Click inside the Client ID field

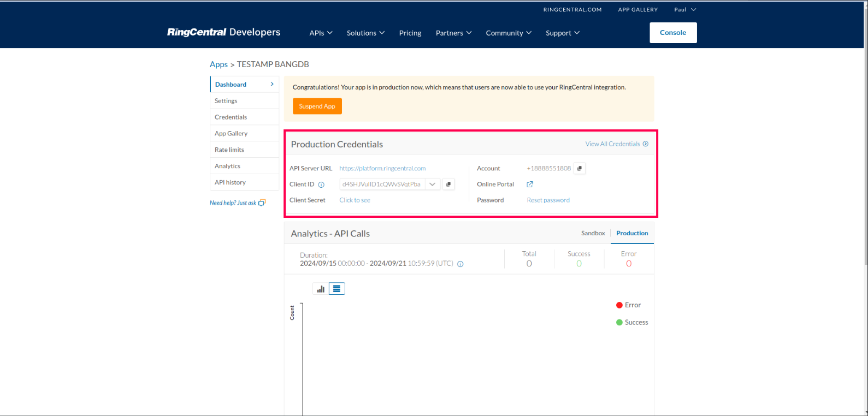point(382,185)
